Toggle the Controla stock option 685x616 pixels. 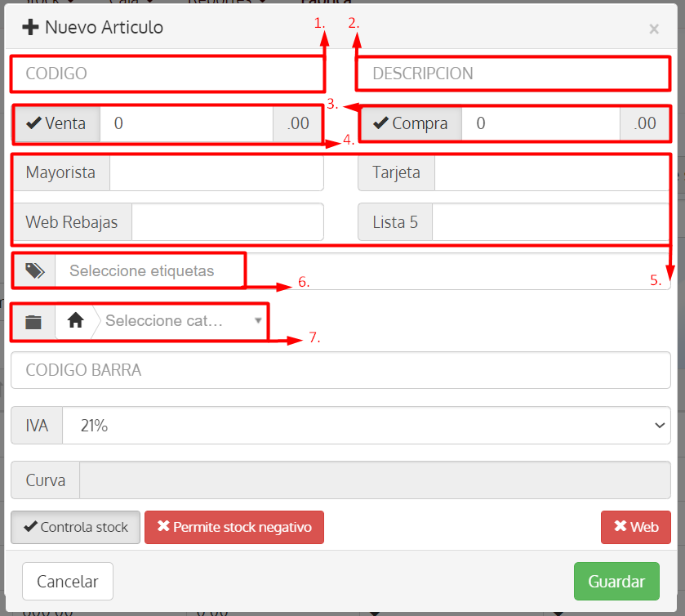(x=74, y=527)
